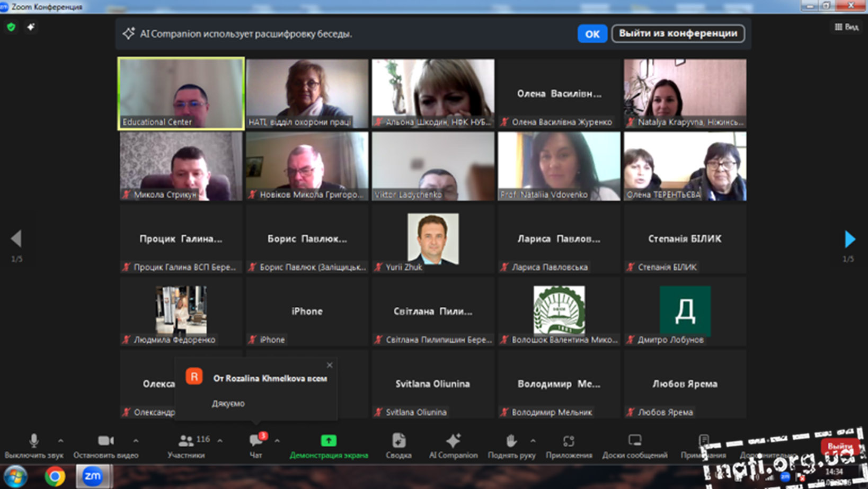Expand reactions arrow next to Поднять руку

pos(533,440)
